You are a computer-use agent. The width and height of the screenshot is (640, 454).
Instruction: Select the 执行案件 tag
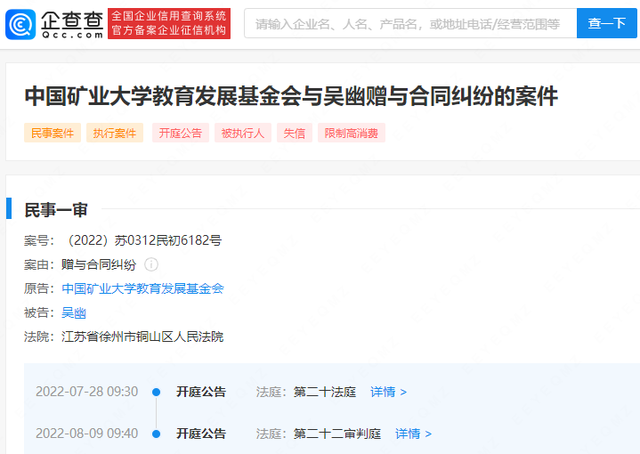pos(115,133)
